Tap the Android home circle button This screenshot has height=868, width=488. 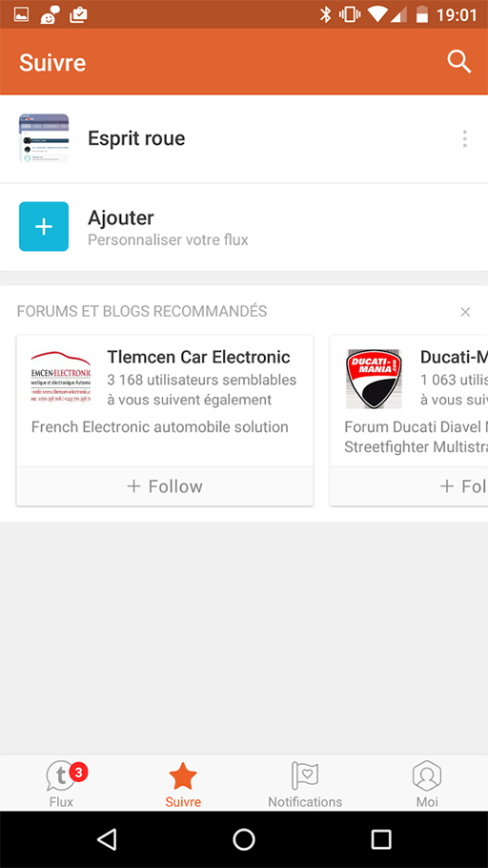click(x=244, y=839)
